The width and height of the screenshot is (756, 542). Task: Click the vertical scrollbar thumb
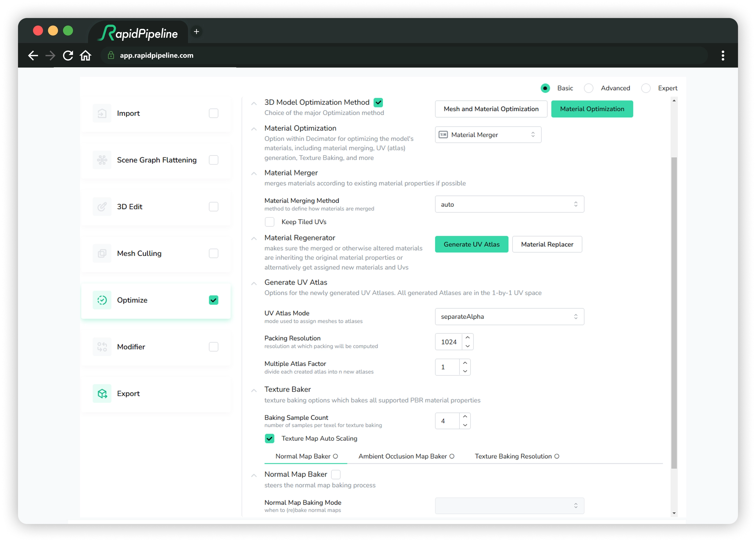[674, 313]
